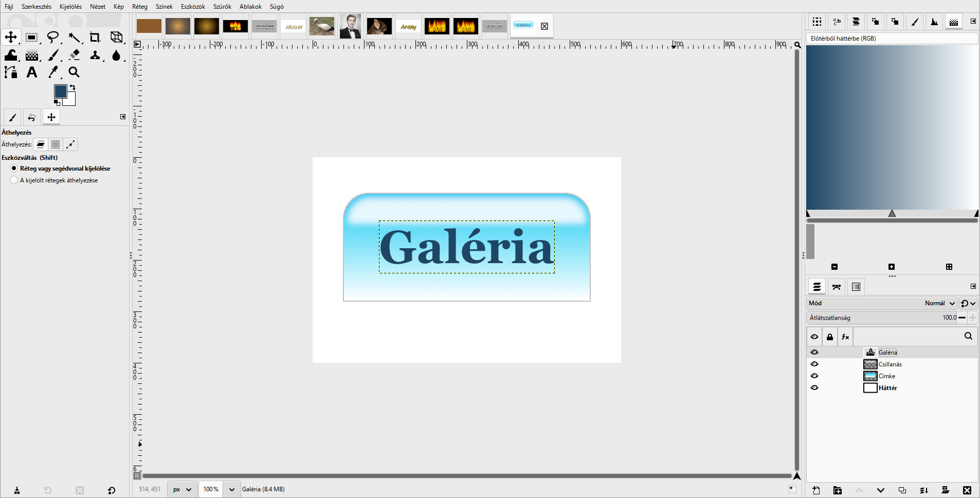The height and width of the screenshot is (498, 980).
Task: Open the Szűrők menu
Action: 222,7
